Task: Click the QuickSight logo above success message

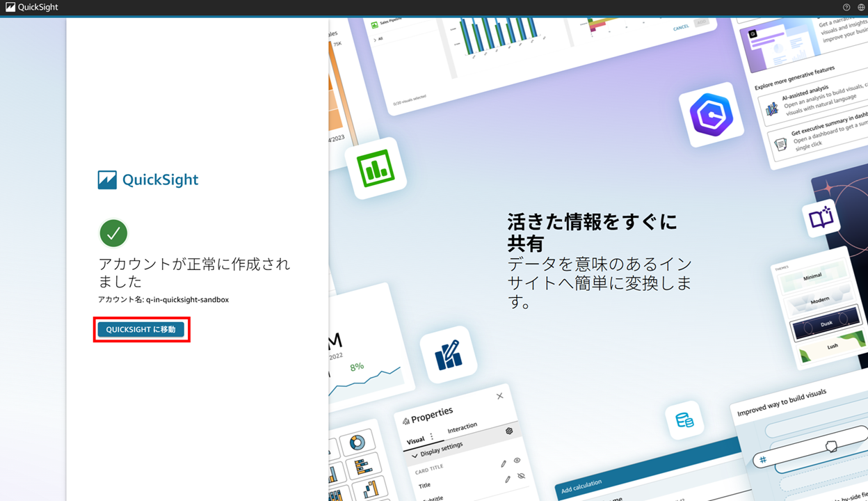Action: click(x=148, y=180)
